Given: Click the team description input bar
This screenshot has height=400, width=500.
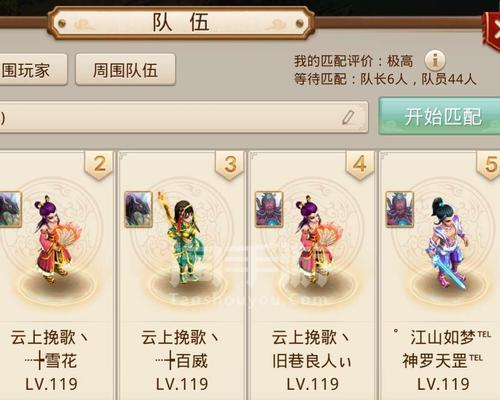Looking at the screenshot, I should pyautogui.click(x=184, y=117).
